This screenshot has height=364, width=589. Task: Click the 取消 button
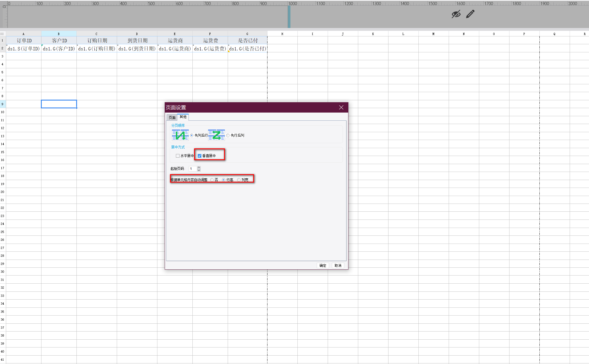click(x=338, y=265)
